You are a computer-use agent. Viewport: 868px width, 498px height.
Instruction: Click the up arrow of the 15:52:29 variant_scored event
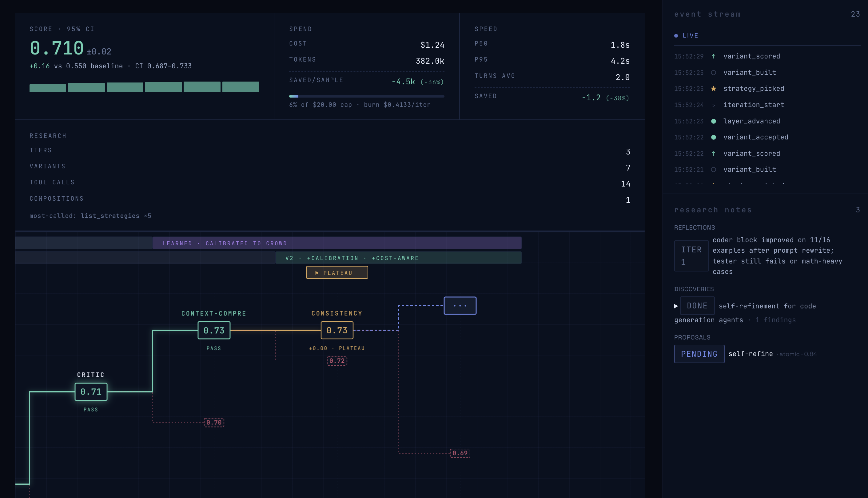click(x=714, y=56)
